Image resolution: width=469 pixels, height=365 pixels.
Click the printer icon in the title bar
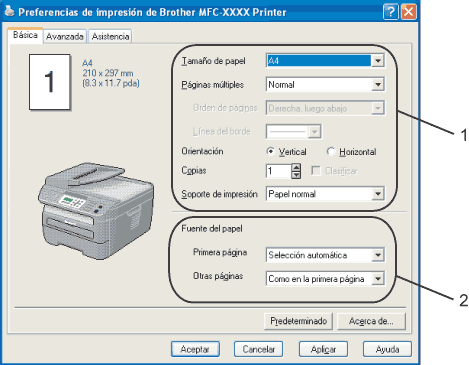(x=9, y=11)
